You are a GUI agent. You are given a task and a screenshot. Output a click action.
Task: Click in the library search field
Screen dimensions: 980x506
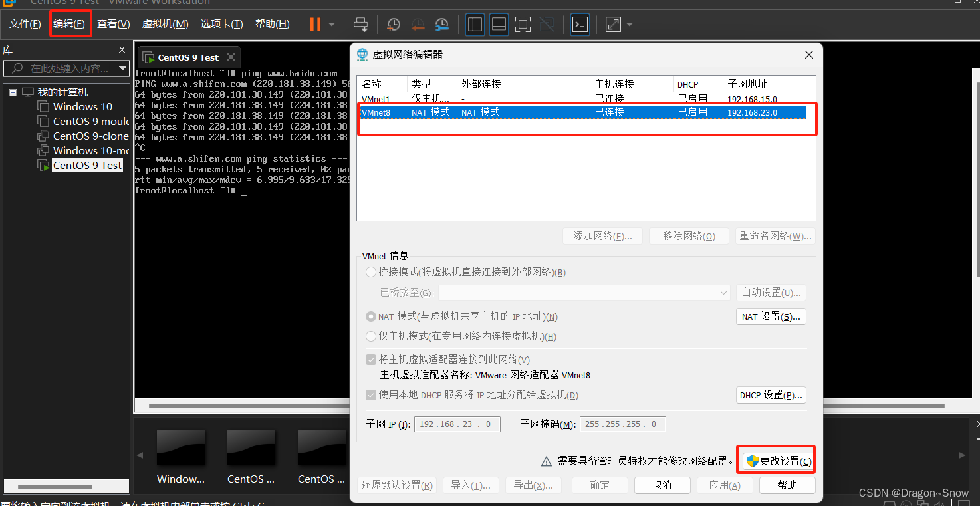66,68
